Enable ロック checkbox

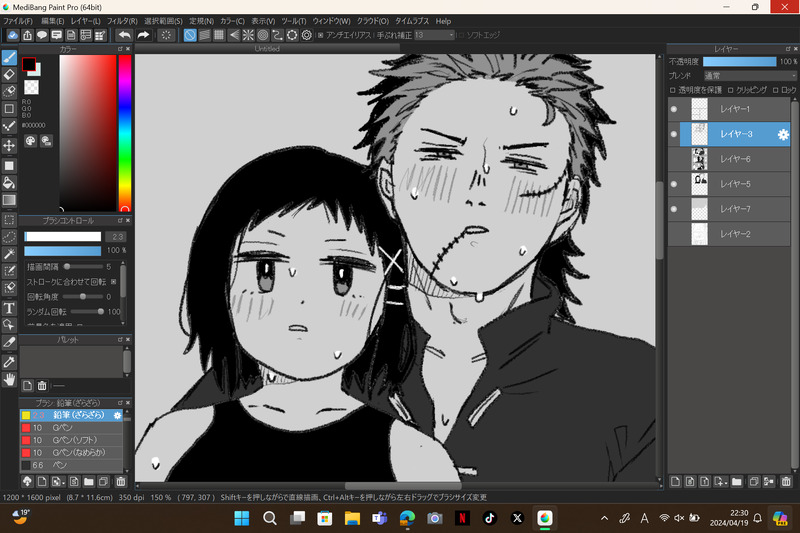tap(776, 90)
